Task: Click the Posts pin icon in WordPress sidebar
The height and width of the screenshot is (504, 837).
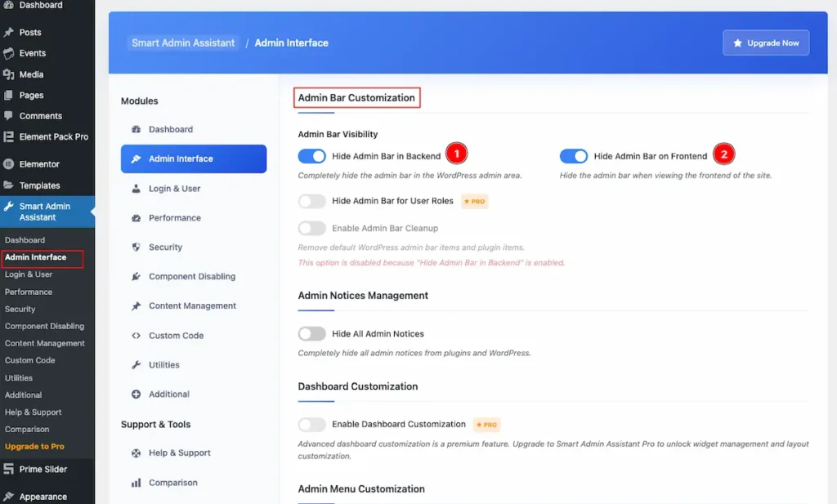Action: click(8, 32)
